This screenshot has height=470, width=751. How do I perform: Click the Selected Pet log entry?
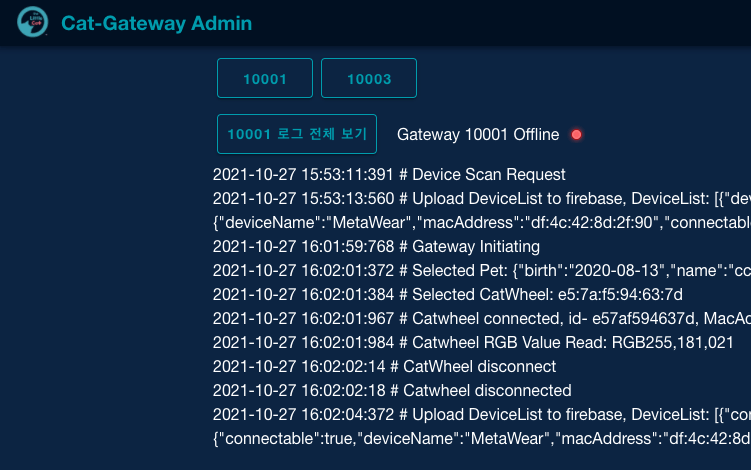pyautogui.click(x=480, y=270)
